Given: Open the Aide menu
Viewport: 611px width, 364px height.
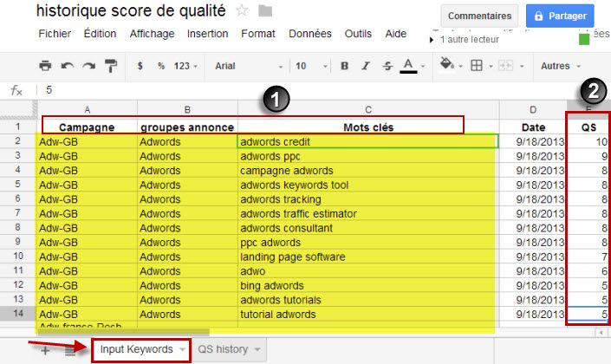Looking at the screenshot, I should [x=396, y=34].
